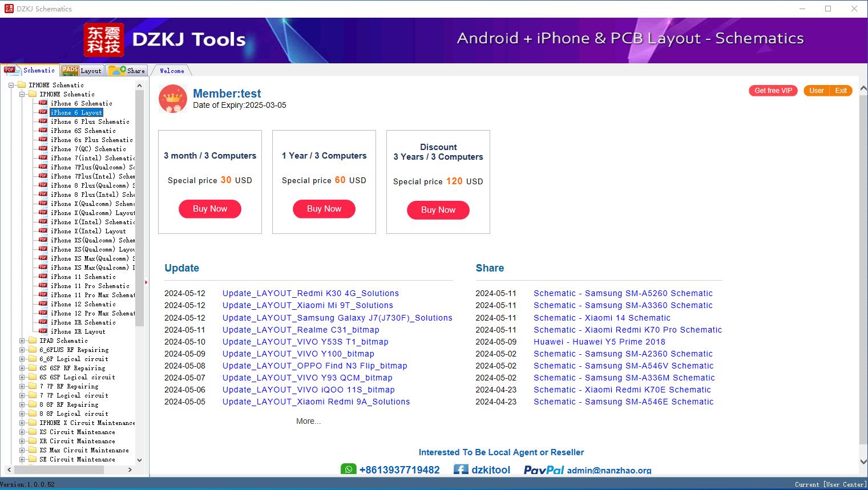Click the PDF icon beside iPhone 11 Pro Schematic
The image size is (868, 490).
click(43, 286)
